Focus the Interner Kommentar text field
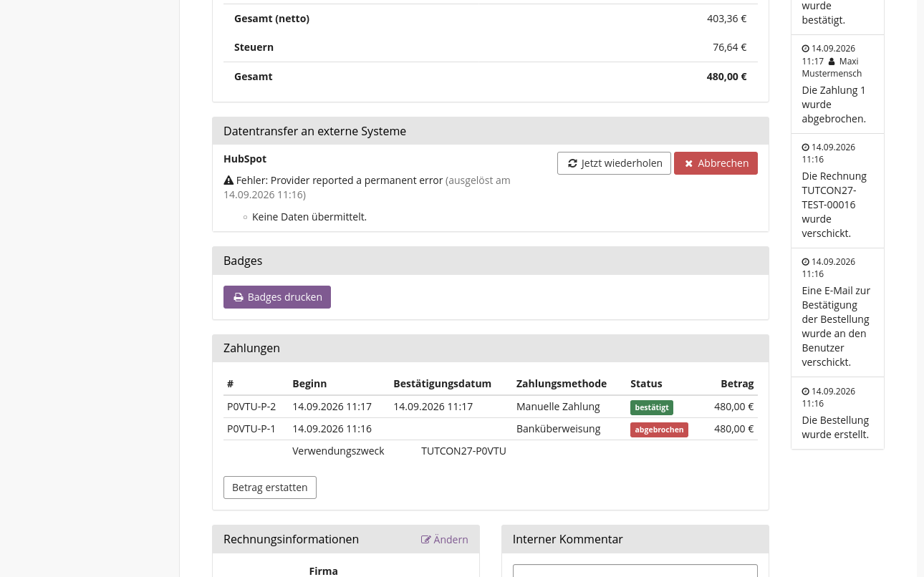924x577 pixels. 635,571
